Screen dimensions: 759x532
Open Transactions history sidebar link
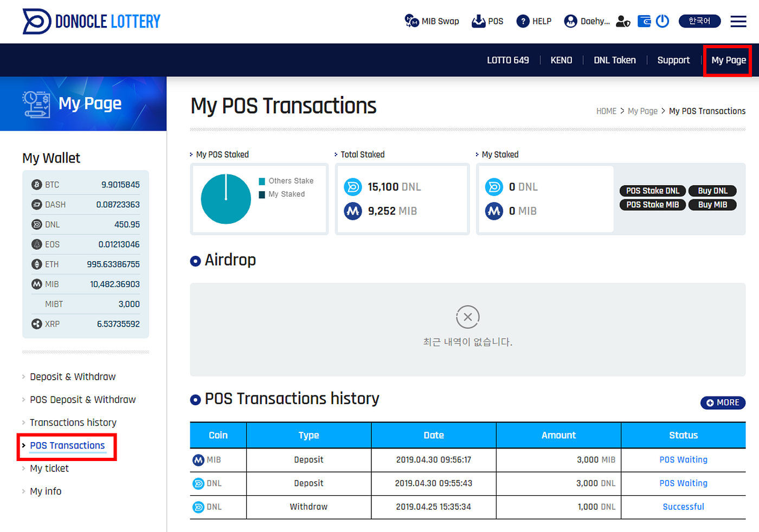73,422
